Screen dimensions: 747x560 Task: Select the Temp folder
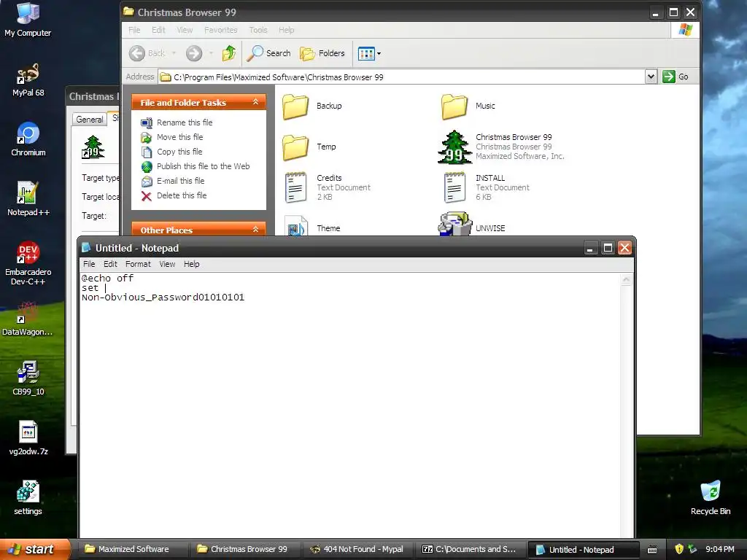(309, 147)
